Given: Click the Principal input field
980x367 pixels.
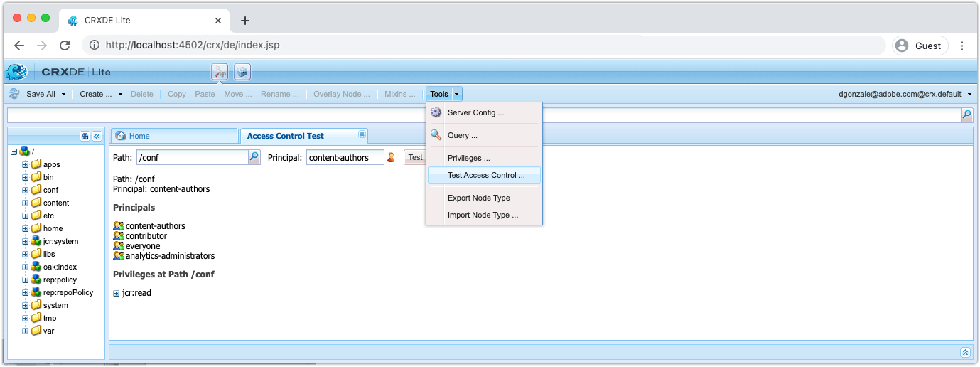Looking at the screenshot, I should coord(345,157).
